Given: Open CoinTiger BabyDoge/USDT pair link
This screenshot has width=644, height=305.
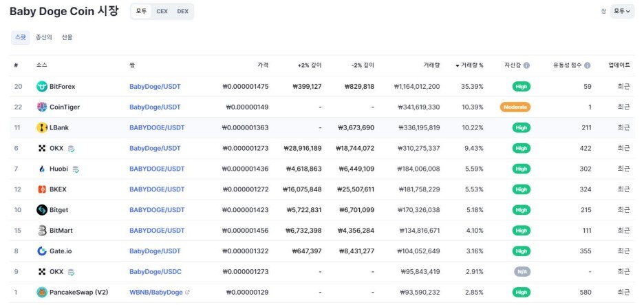Looking at the screenshot, I should point(155,107).
